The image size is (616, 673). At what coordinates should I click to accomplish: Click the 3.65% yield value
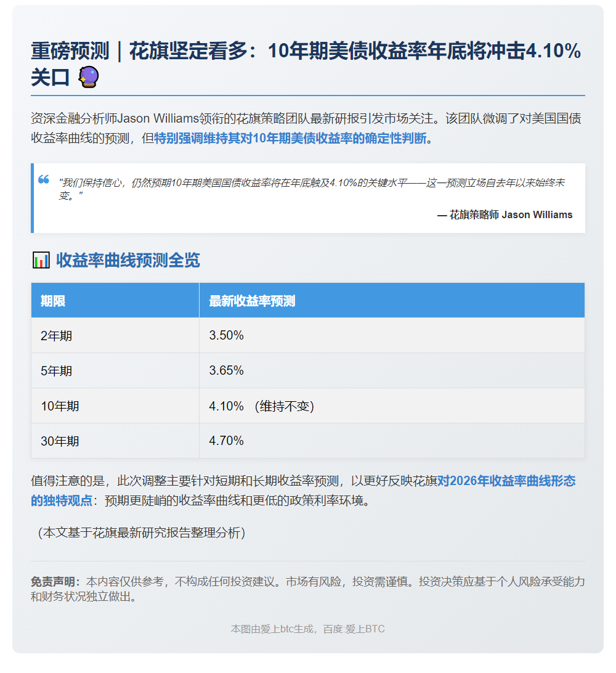[x=227, y=371]
